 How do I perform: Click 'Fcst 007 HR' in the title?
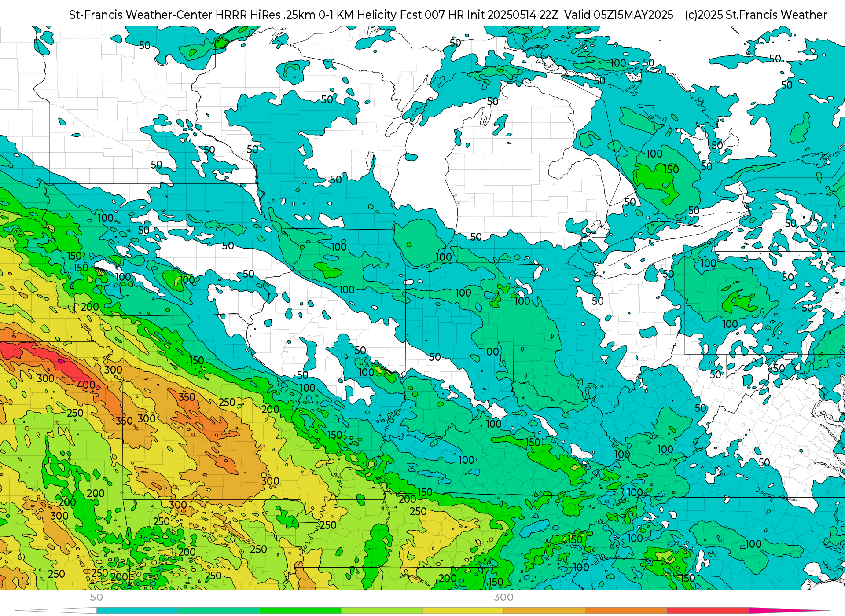click(432, 15)
